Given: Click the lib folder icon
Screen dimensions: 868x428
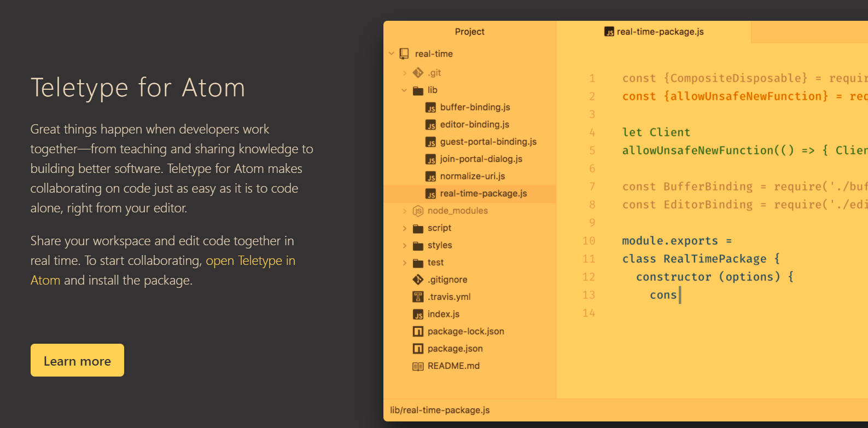Looking at the screenshot, I should pyautogui.click(x=418, y=90).
